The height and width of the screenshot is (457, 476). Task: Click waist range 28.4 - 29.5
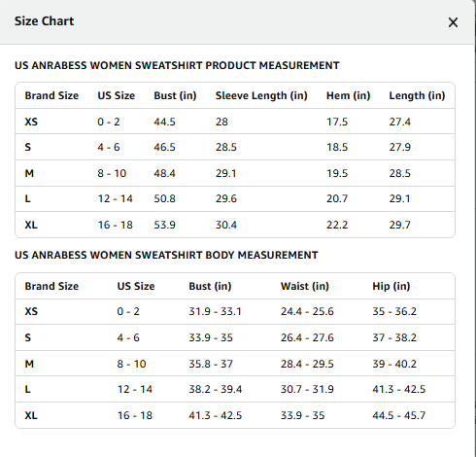(x=307, y=364)
